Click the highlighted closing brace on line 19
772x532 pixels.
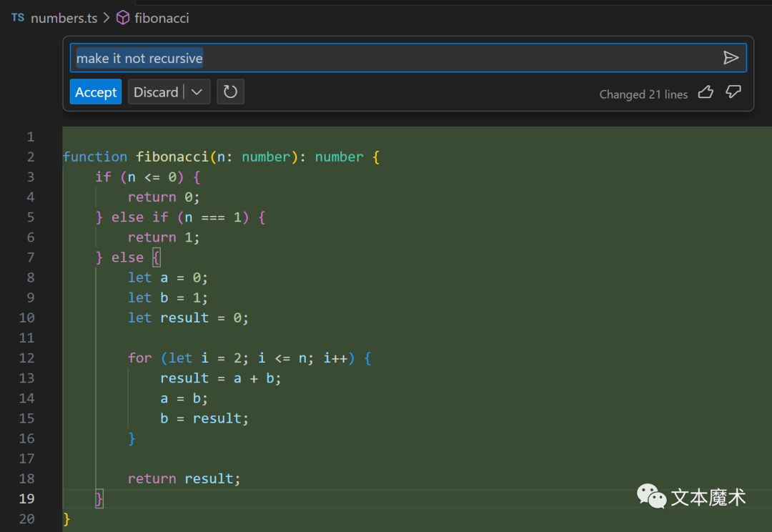[99, 498]
